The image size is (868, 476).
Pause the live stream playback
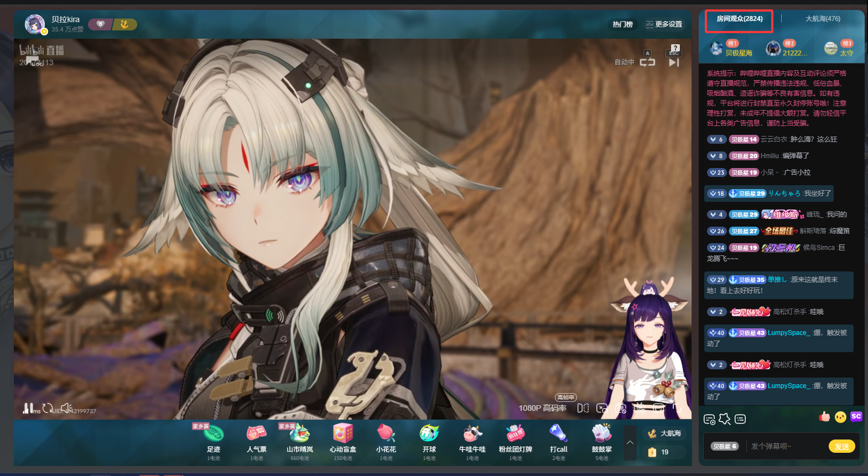click(x=28, y=409)
